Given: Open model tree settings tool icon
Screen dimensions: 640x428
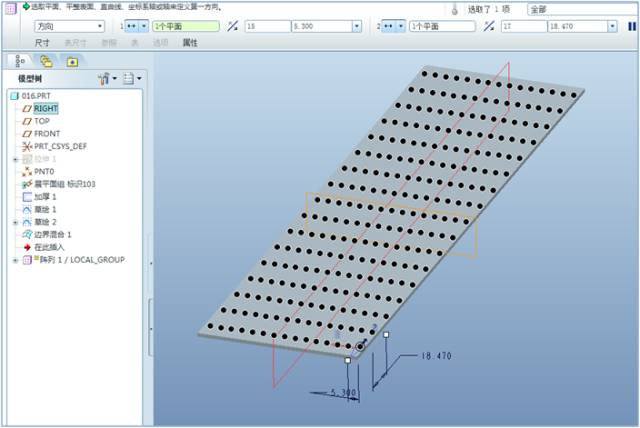Looking at the screenshot, I should point(104,78).
